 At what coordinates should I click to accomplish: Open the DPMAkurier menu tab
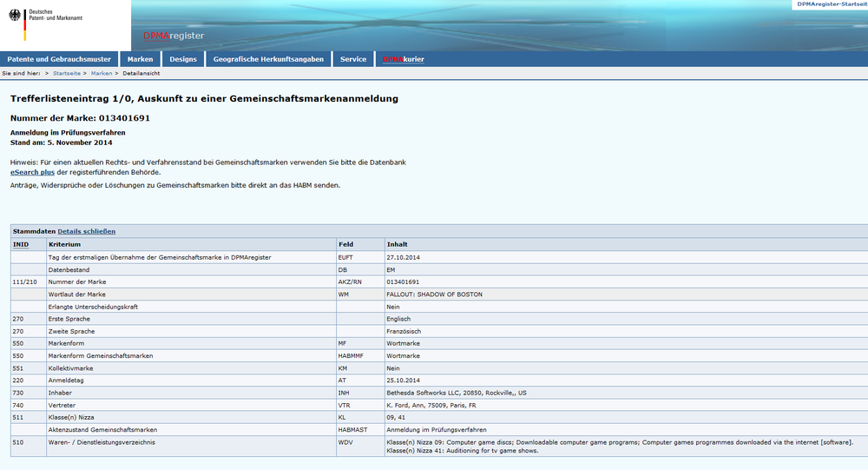pos(404,59)
